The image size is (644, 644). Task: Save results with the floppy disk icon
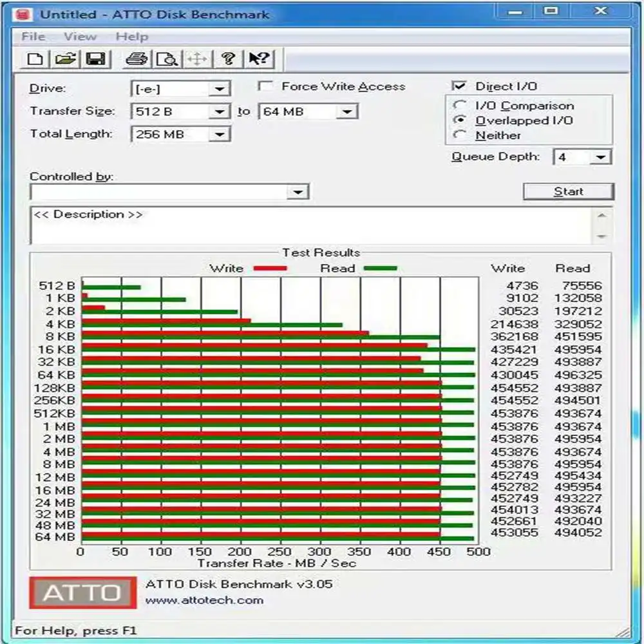[x=96, y=59]
